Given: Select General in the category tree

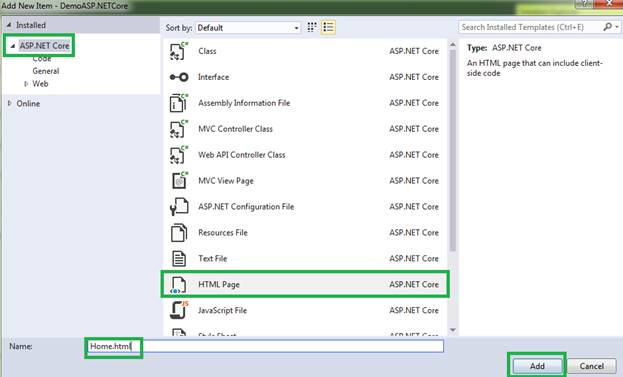Looking at the screenshot, I should (x=46, y=71).
